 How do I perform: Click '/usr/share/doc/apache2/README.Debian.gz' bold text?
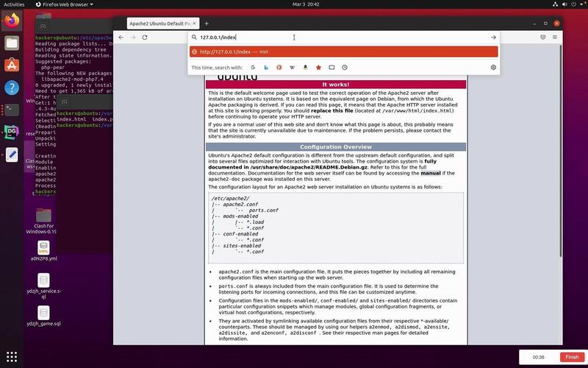[309, 167]
